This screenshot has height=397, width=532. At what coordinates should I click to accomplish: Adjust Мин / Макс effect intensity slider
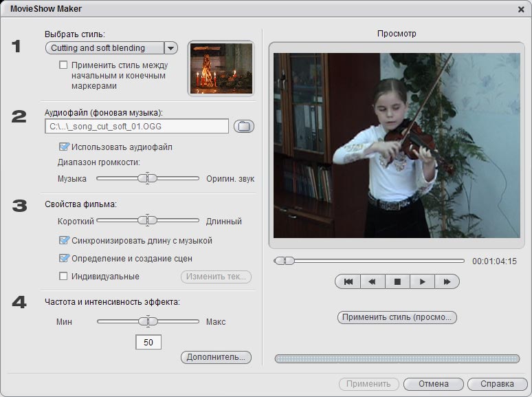pyautogui.click(x=148, y=321)
